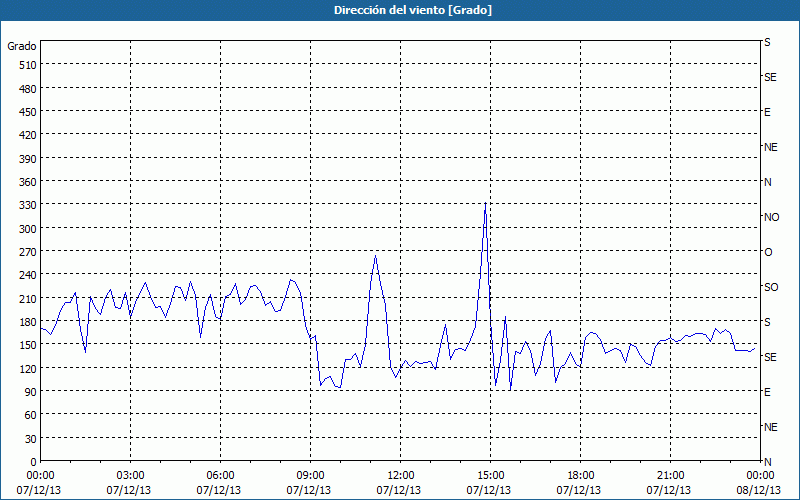This screenshot has height=500, width=800.
Task: Click the 12:00 time label on x-axis
Action: coord(401,476)
